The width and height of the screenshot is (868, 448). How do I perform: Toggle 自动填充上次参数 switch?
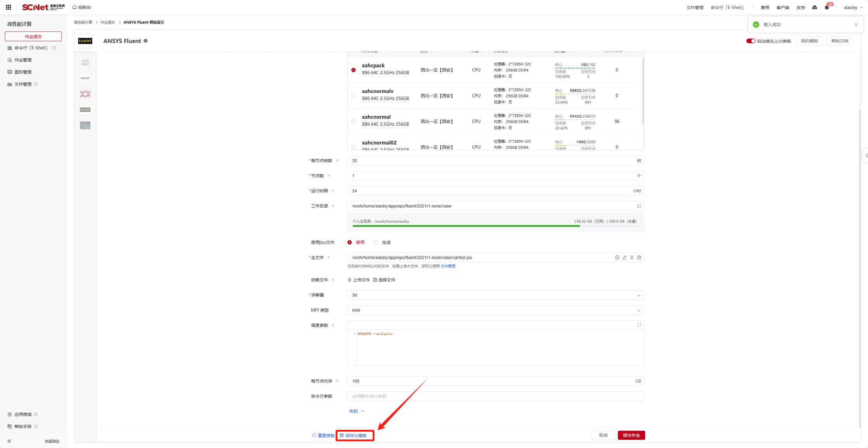[750, 41]
